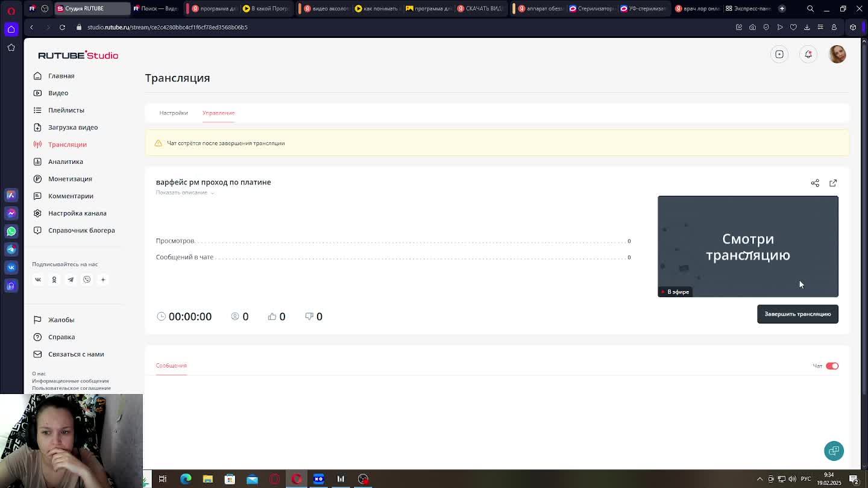Open browser downloads icon
868x488 pixels.
coord(807,27)
